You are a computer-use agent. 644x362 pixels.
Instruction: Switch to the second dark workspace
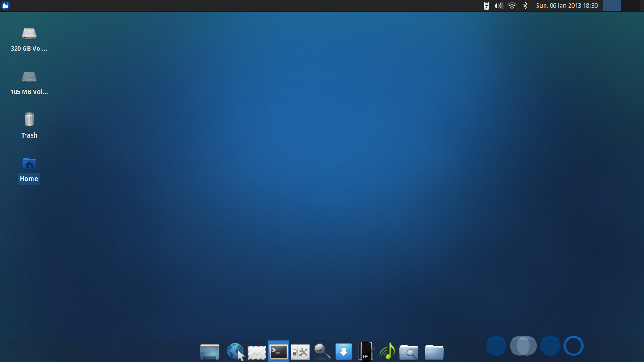click(x=630, y=6)
